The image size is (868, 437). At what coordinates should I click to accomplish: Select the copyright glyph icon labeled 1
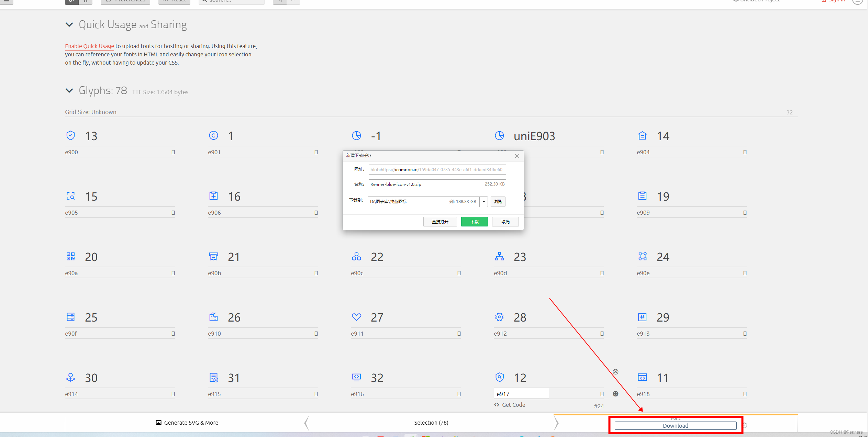click(213, 135)
